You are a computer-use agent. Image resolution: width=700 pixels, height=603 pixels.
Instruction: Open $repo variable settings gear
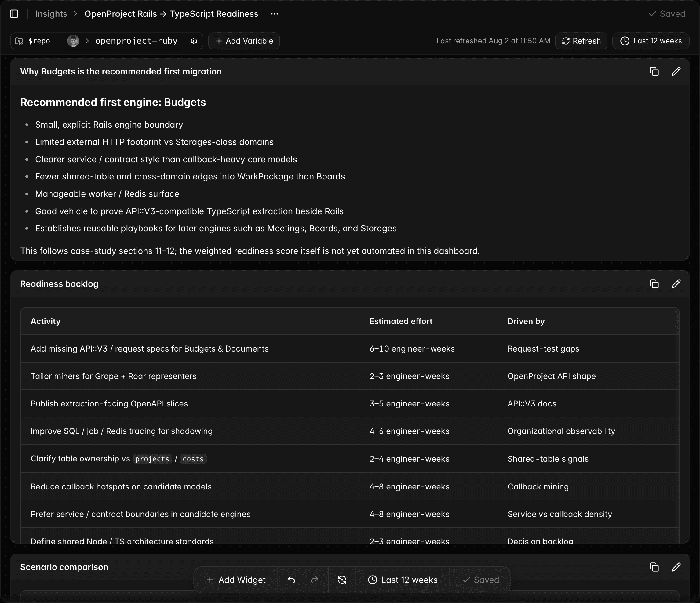[194, 41]
